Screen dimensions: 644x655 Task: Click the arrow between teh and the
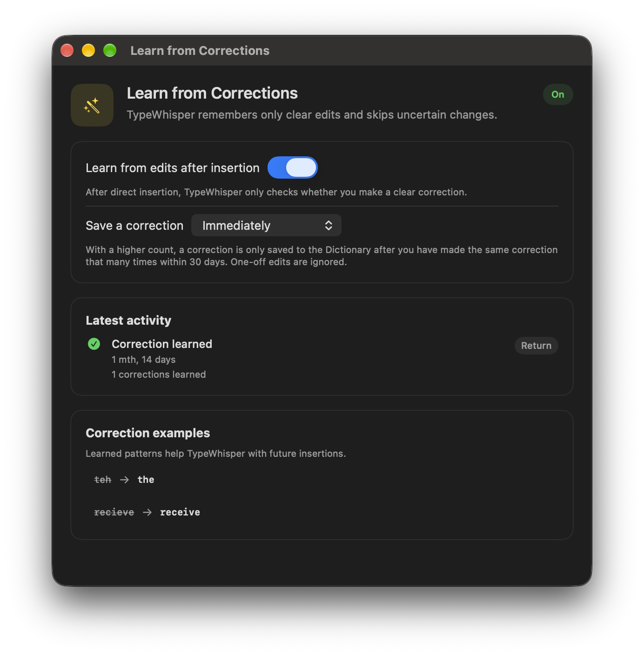tap(124, 480)
